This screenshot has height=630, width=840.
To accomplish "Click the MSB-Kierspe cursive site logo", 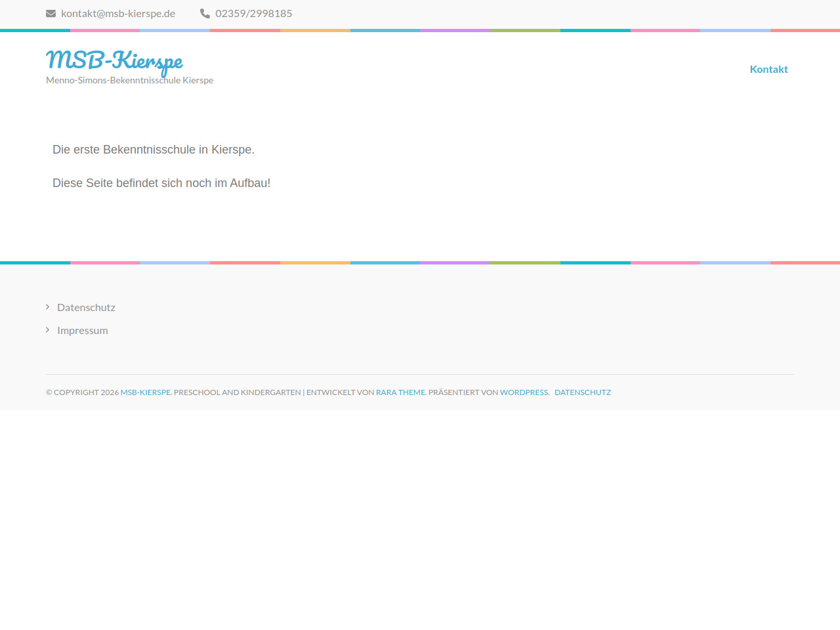I will (x=114, y=60).
